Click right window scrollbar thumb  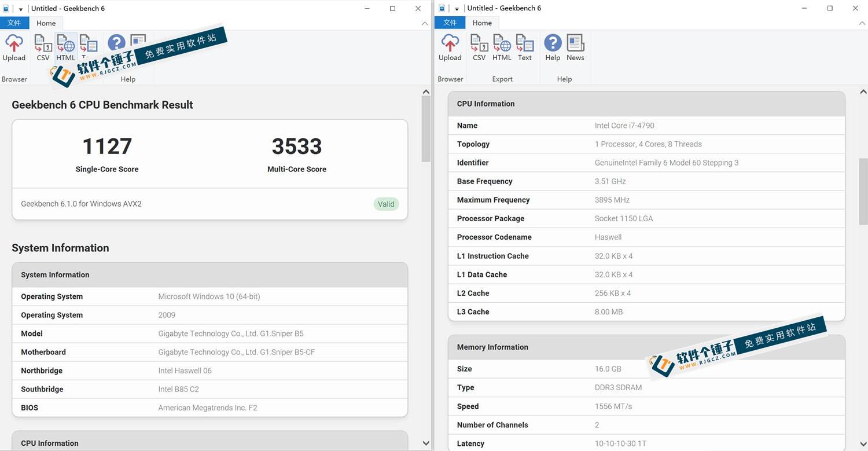(863, 192)
